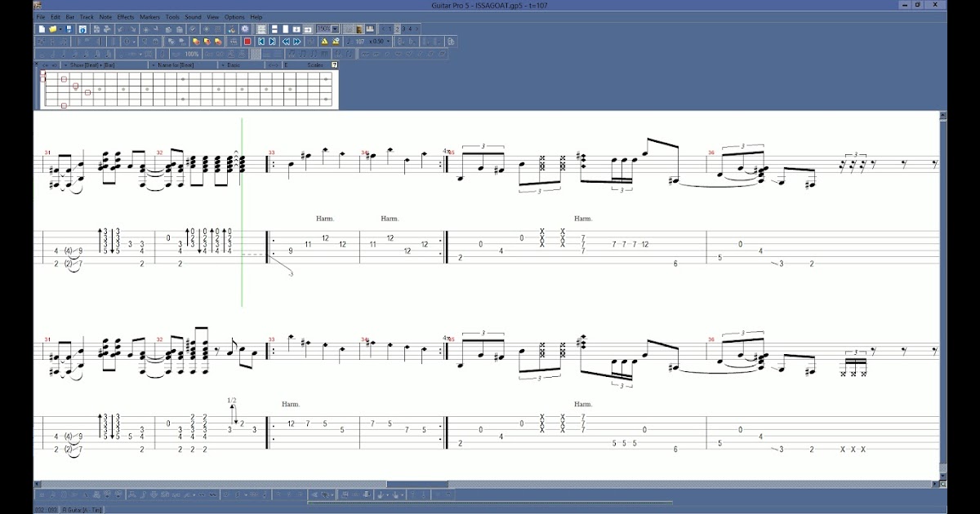The width and height of the screenshot is (980, 514).
Task: Click the vertical scrollbar on the right
Action: pyautogui.click(x=943, y=294)
